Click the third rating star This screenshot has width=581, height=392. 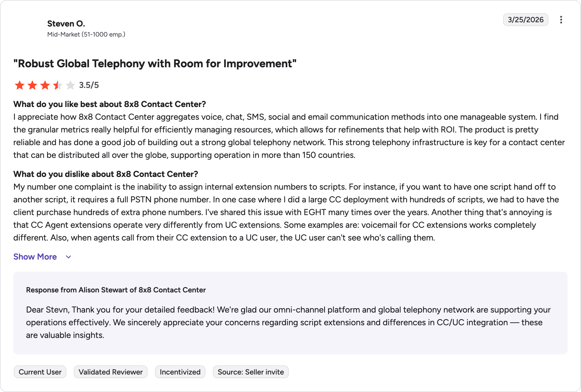[45, 85]
